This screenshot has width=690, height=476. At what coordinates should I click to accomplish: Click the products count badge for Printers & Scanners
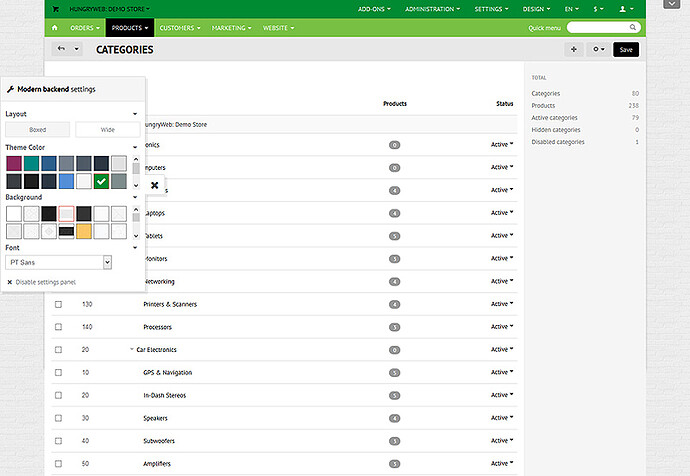pos(395,304)
